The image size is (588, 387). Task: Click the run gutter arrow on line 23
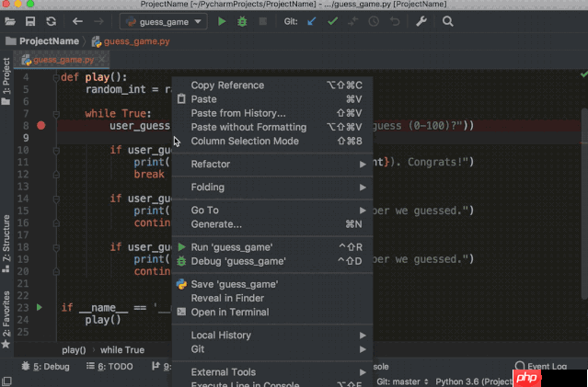point(40,308)
